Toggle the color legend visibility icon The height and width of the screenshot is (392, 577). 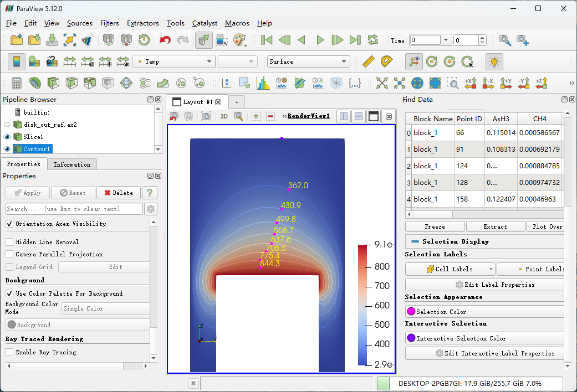pyautogui.click(x=17, y=61)
